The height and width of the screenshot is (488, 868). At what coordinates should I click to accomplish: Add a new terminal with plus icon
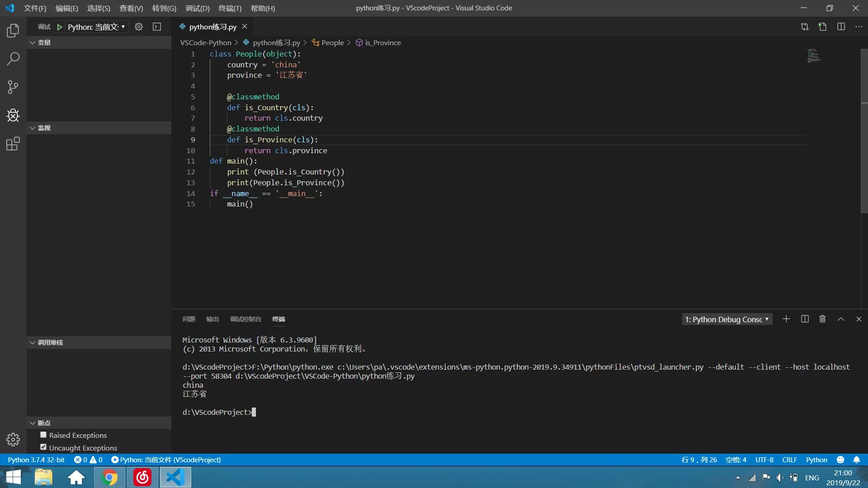[x=786, y=319]
